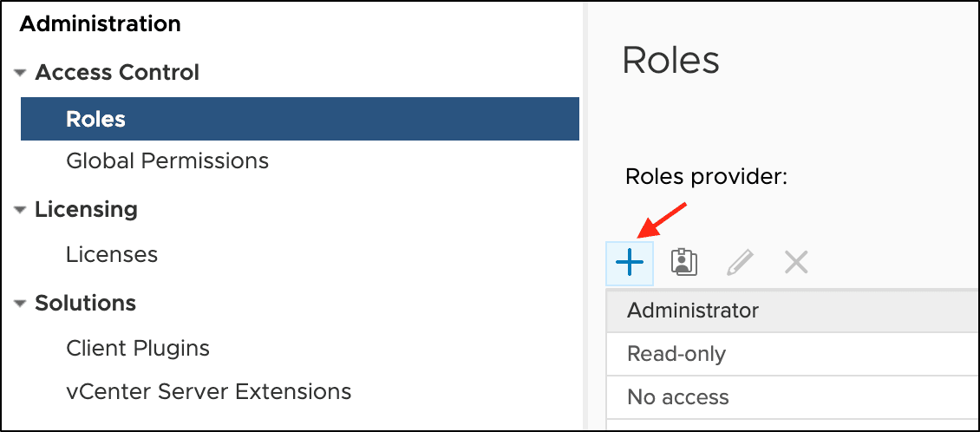Open Global Permissions in sidebar

click(x=167, y=160)
